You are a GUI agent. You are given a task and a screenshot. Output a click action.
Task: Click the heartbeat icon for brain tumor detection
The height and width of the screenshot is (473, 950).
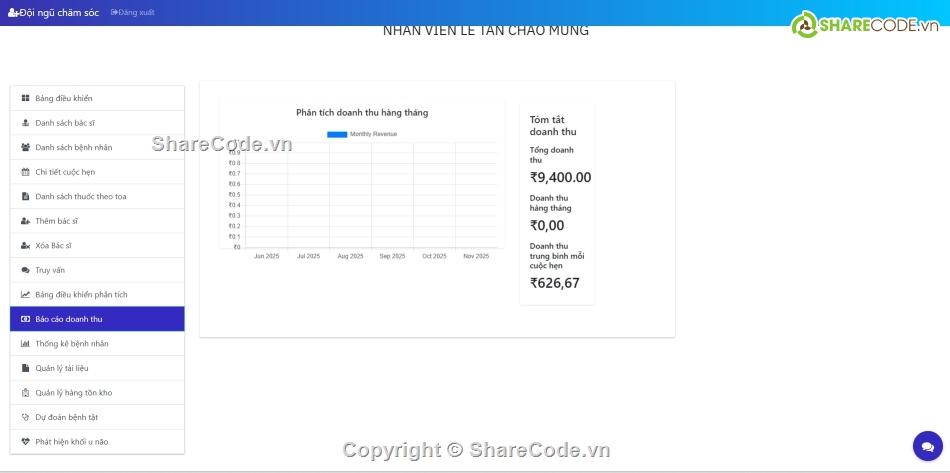tap(25, 441)
